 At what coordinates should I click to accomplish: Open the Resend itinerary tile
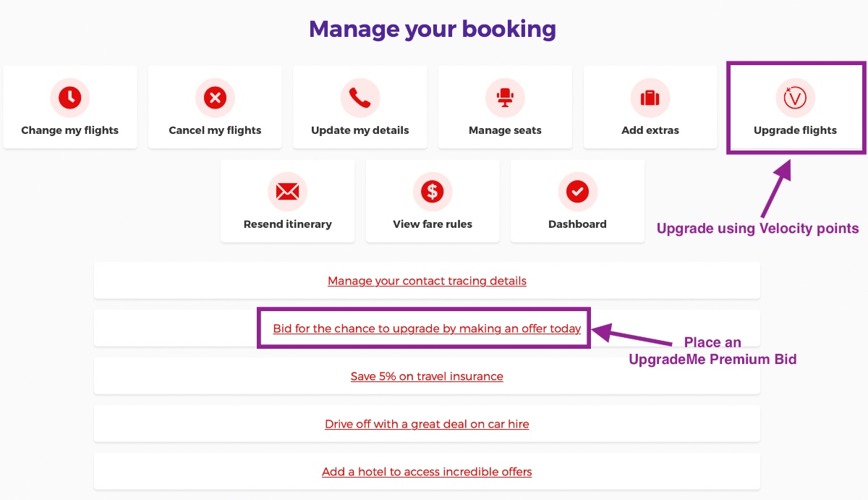coord(287,201)
